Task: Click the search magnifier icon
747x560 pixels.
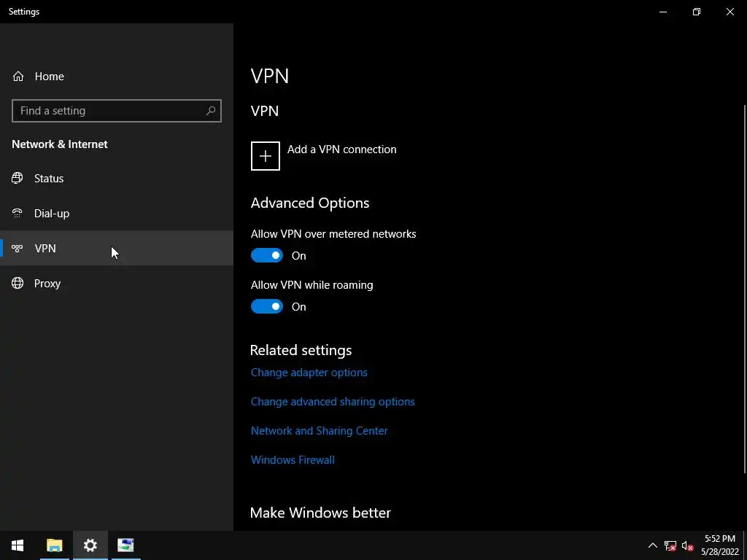Action: click(x=211, y=111)
